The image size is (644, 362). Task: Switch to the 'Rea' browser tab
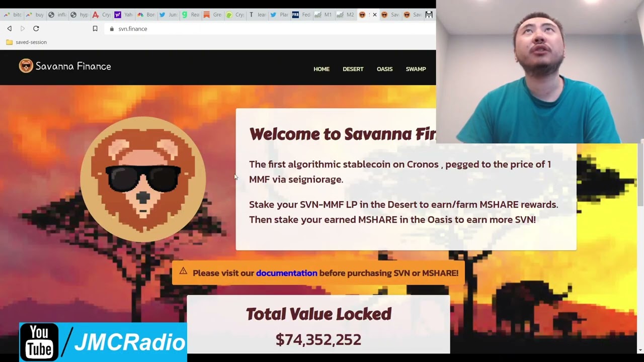tap(190, 15)
